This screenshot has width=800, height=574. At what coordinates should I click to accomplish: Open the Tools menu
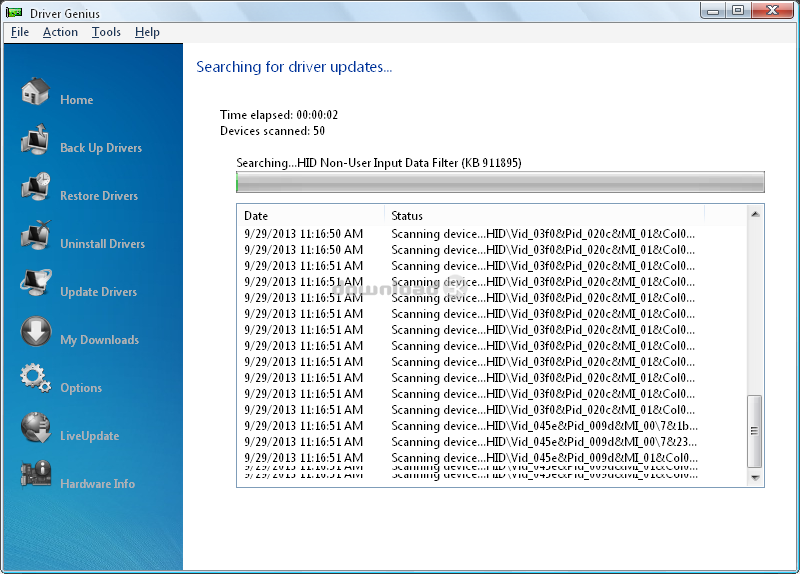pos(106,32)
